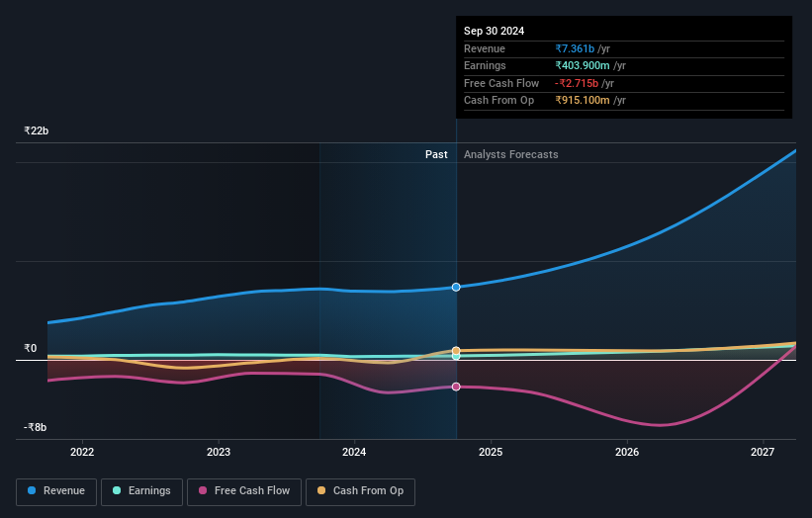This screenshot has width=812, height=518.
Task: Click the blue Revenue legend dot
Action: 32,490
